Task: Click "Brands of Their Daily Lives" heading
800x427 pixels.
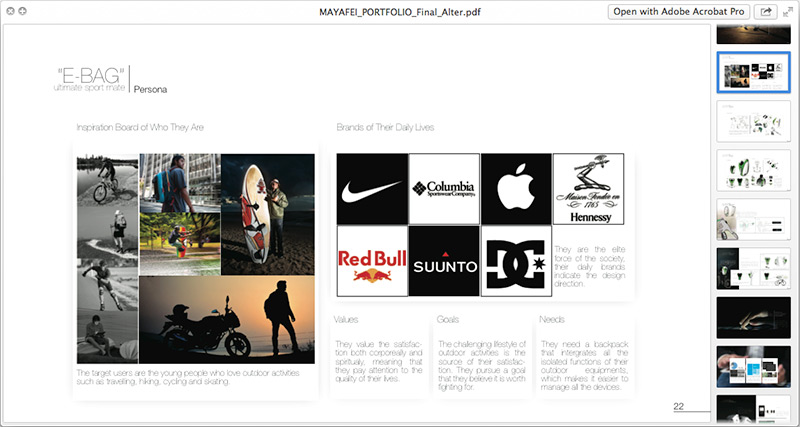Action: pos(385,128)
